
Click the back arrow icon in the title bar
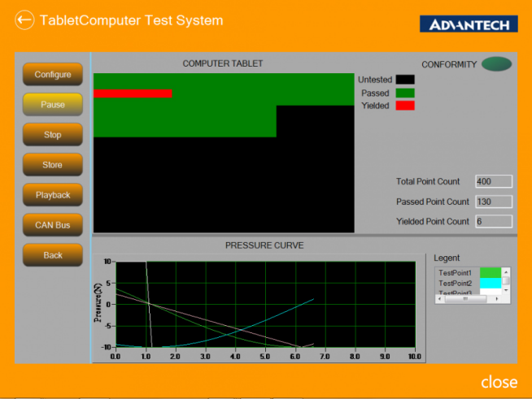24,20
